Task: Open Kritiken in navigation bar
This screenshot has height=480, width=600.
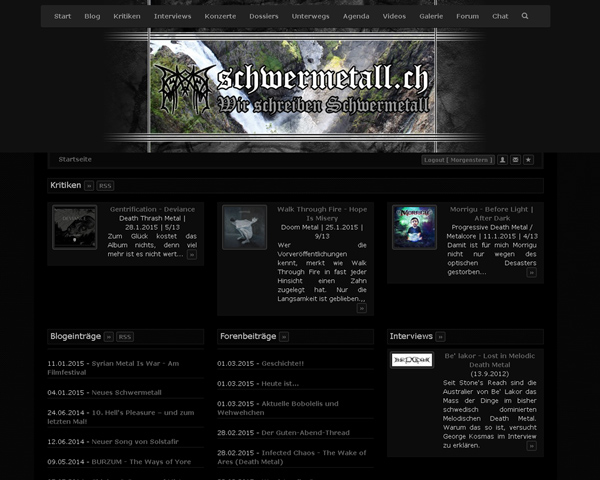Action: [x=127, y=16]
